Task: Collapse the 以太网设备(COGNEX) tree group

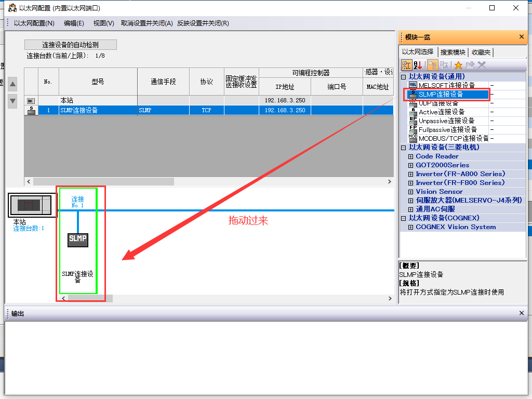Action: [x=403, y=218]
